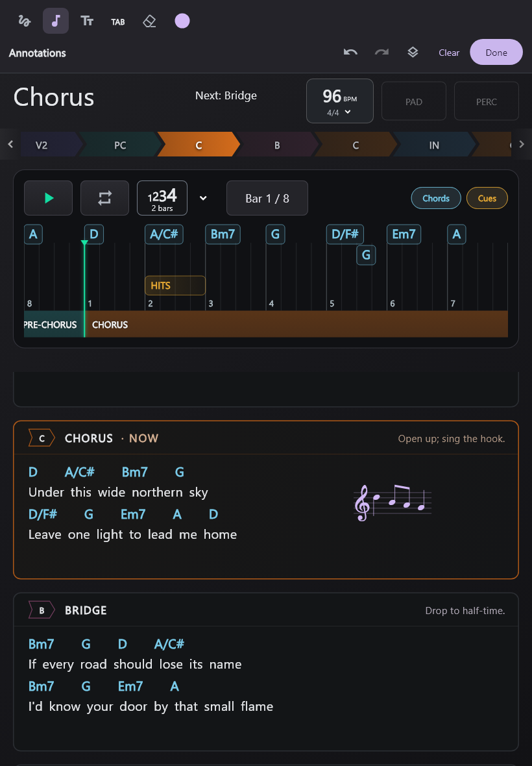Click the D/F# chord above 'Leave'

[x=43, y=514]
